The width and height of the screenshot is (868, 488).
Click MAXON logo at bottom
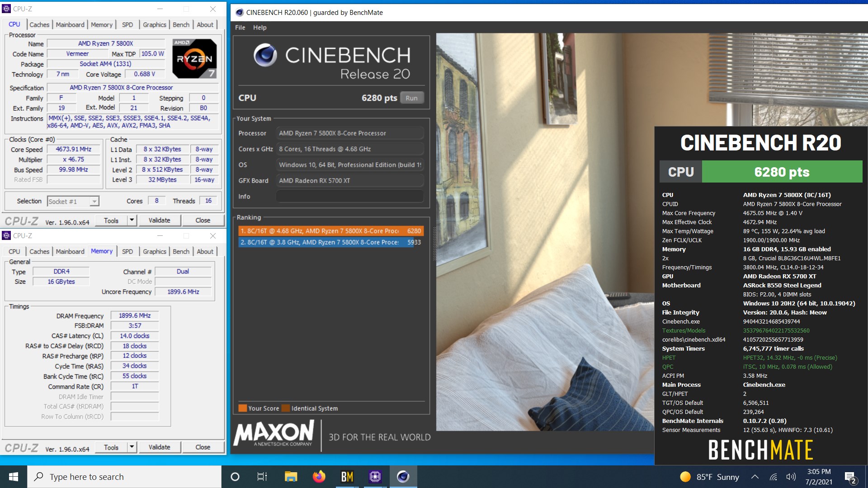click(274, 433)
